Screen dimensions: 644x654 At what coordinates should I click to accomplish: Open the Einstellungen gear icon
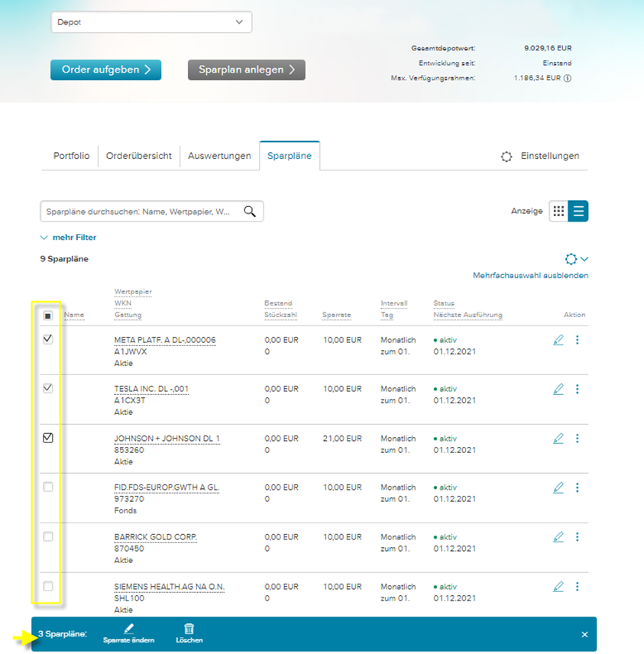(x=506, y=157)
